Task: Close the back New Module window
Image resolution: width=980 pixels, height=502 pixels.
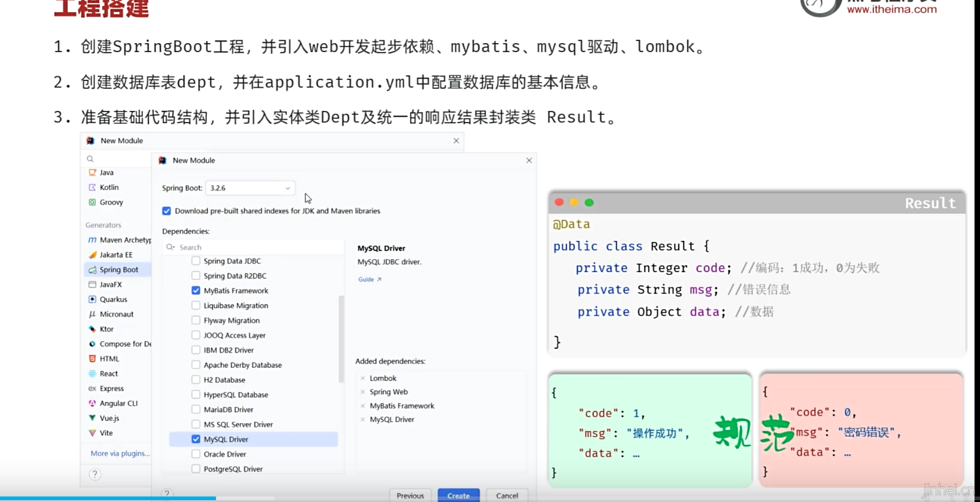Action: click(456, 141)
